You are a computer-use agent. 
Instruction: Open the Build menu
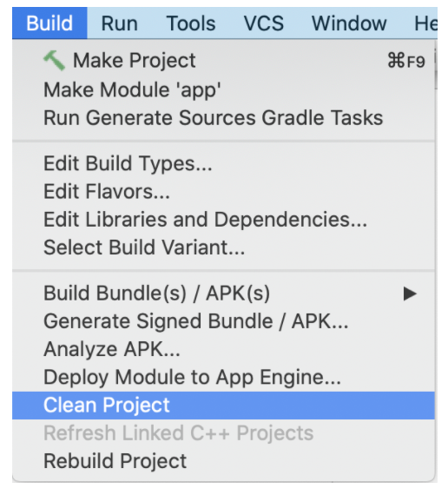(x=49, y=23)
